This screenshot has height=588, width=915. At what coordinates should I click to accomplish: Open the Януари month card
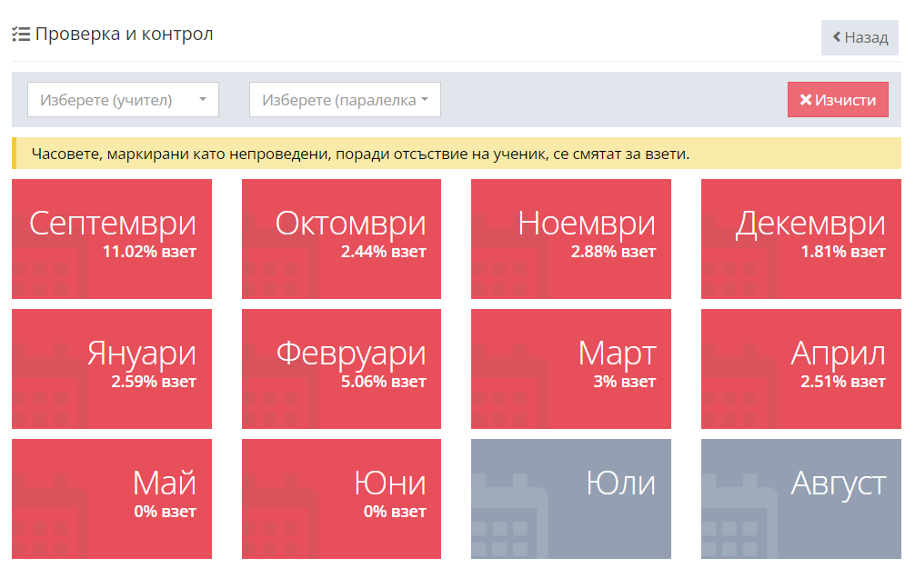coord(112,369)
